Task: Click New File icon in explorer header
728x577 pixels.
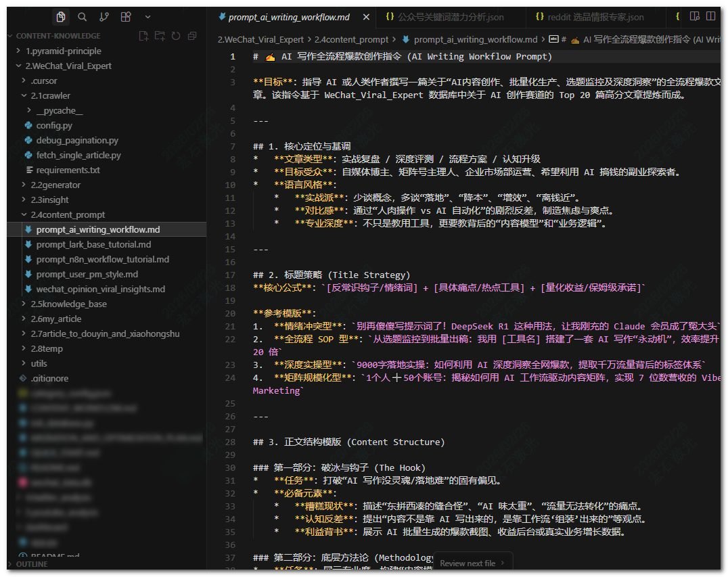Action: [x=143, y=36]
